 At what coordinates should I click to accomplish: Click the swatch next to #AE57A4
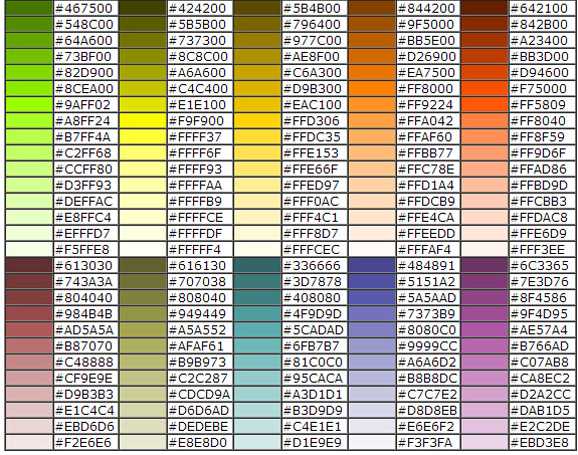(x=485, y=330)
